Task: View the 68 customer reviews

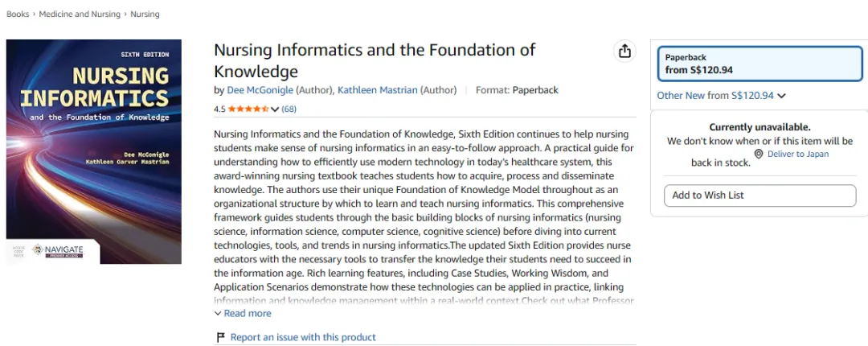Action: click(289, 109)
